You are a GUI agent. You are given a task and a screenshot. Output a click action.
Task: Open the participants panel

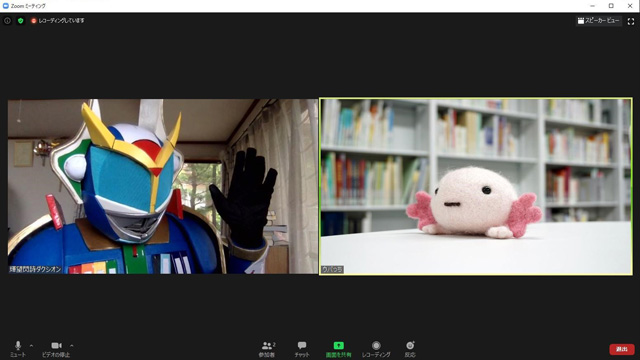267,349
